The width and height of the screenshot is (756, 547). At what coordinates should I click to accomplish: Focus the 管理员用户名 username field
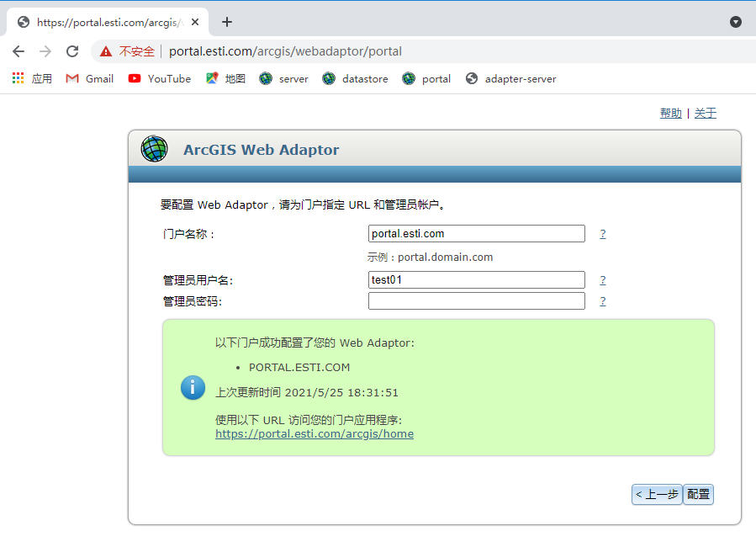point(476,279)
